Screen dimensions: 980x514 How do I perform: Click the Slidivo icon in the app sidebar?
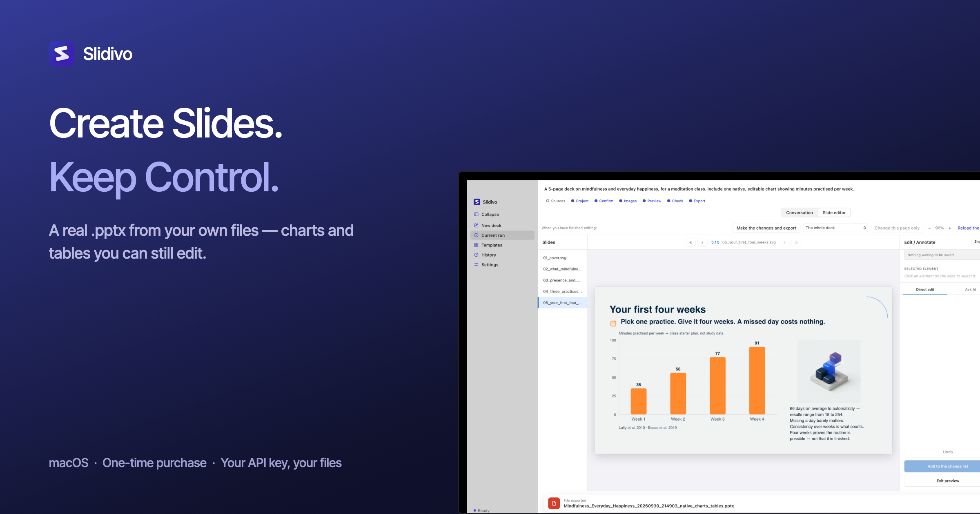coord(477,202)
